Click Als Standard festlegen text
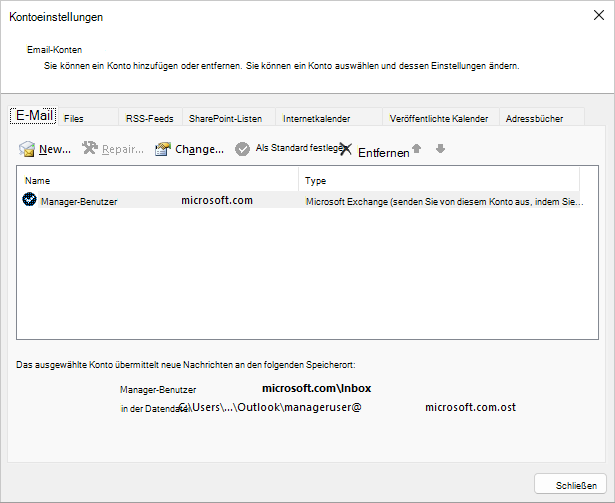This screenshot has height=503, width=615. tap(300, 148)
